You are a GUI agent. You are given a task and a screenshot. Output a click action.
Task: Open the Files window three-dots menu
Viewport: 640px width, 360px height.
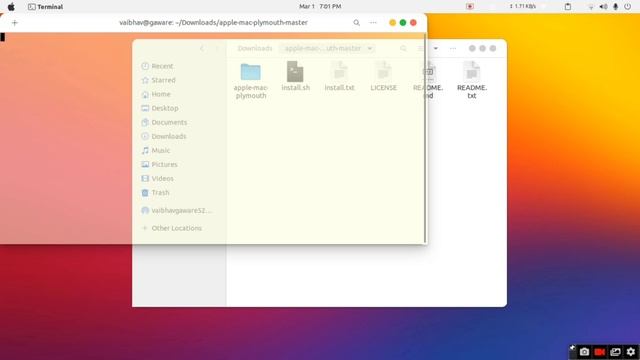click(453, 49)
